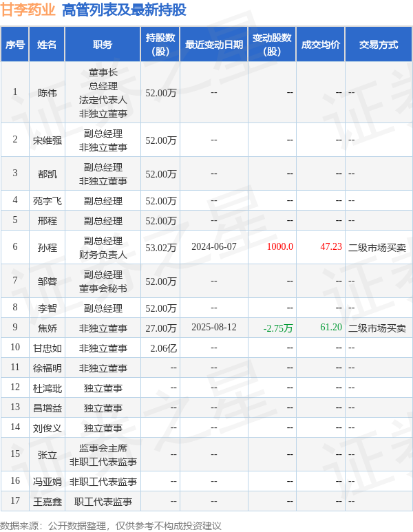Image resolution: width=413 pixels, height=532 pixels.
Task: Click 52.00万 in 陈伟's row
Action: click(x=161, y=93)
